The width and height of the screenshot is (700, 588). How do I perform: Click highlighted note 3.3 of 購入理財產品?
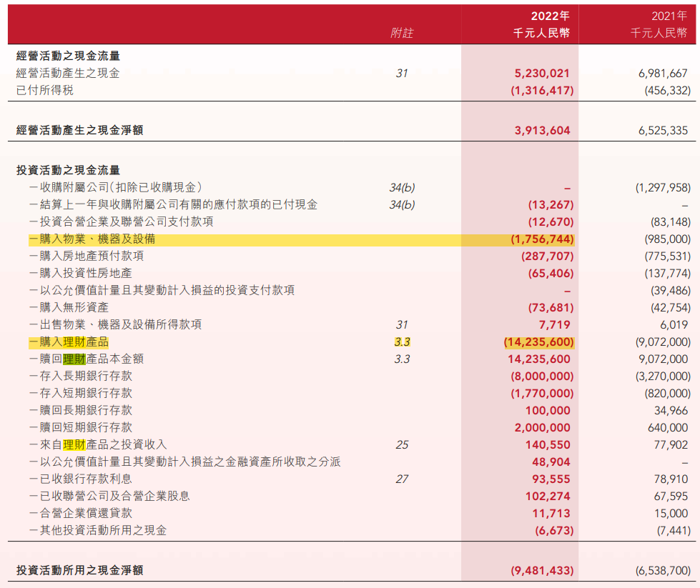point(402,342)
